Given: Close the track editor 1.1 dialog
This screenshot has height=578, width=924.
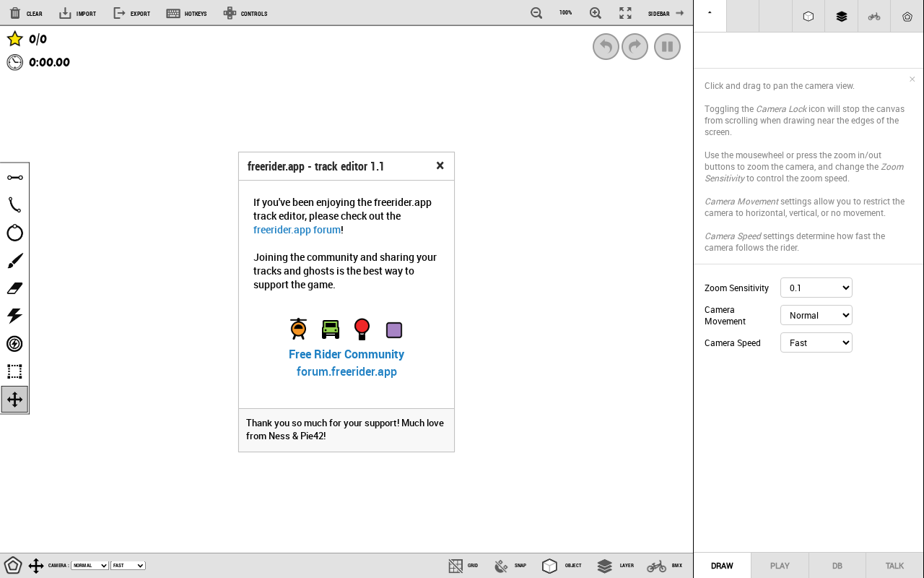Looking at the screenshot, I should (x=440, y=165).
